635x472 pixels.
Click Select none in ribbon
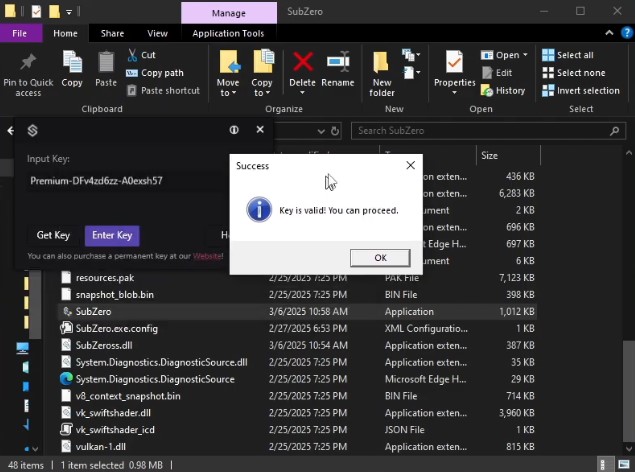tap(574, 73)
